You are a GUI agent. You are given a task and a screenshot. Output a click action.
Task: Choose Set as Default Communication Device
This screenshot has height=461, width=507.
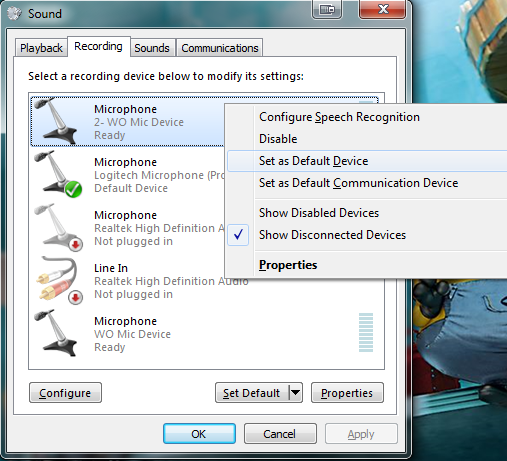point(359,183)
